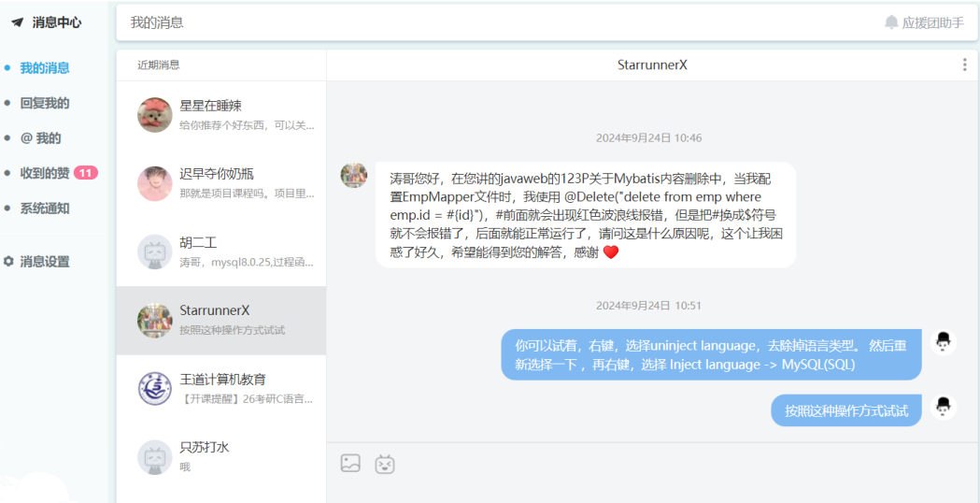980x503 pixels.
Task: Open 系统通知 in the sidebar
Action: coord(44,208)
